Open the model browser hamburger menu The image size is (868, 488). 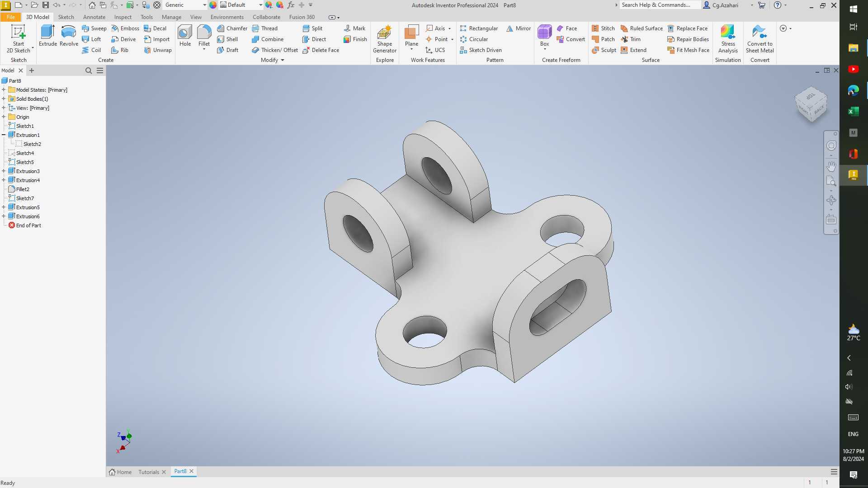point(100,70)
